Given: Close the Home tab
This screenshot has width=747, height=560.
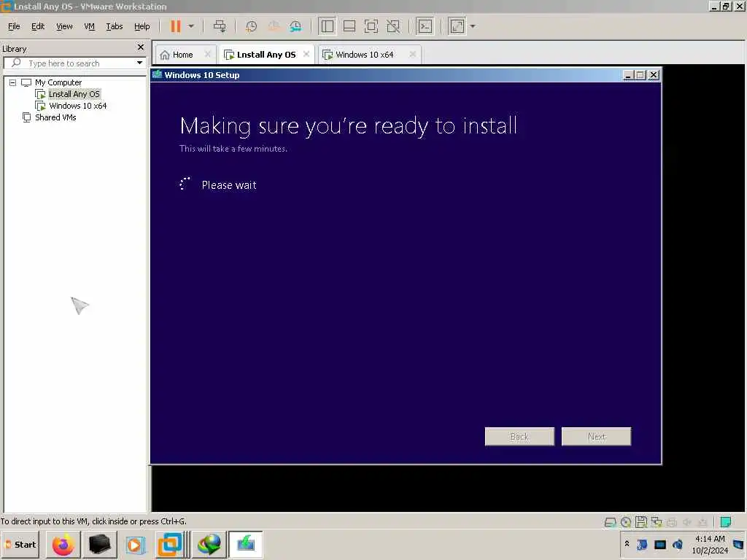Looking at the screenshot, I should coord(208,54).
